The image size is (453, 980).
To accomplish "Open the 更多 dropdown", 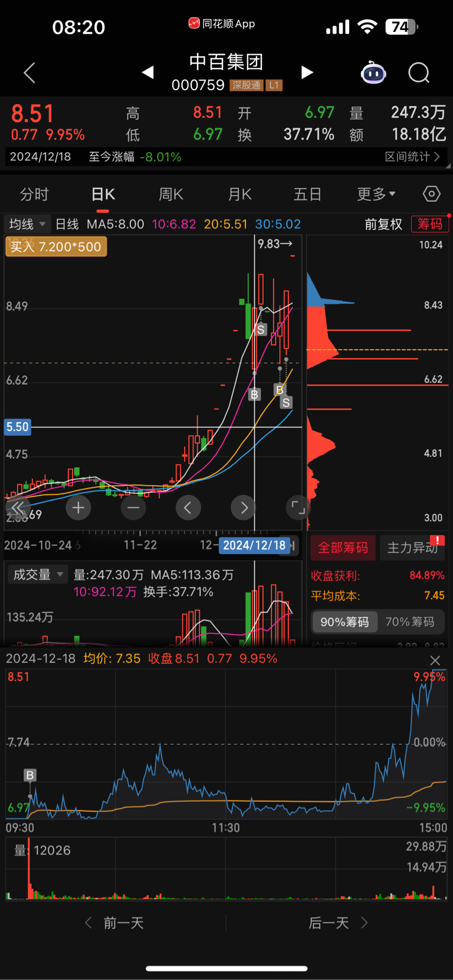I will (376, 195).
